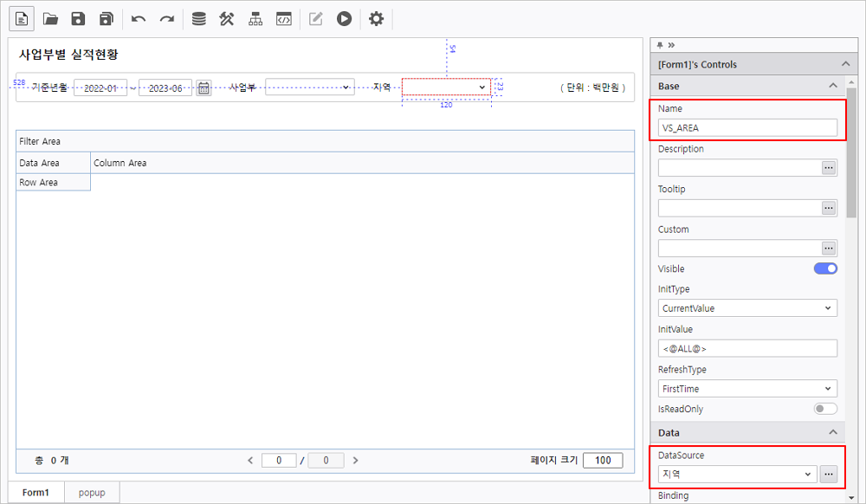Click the Save disk icon
This screenshot has height=504, width=866.
(x=78, y=18)
